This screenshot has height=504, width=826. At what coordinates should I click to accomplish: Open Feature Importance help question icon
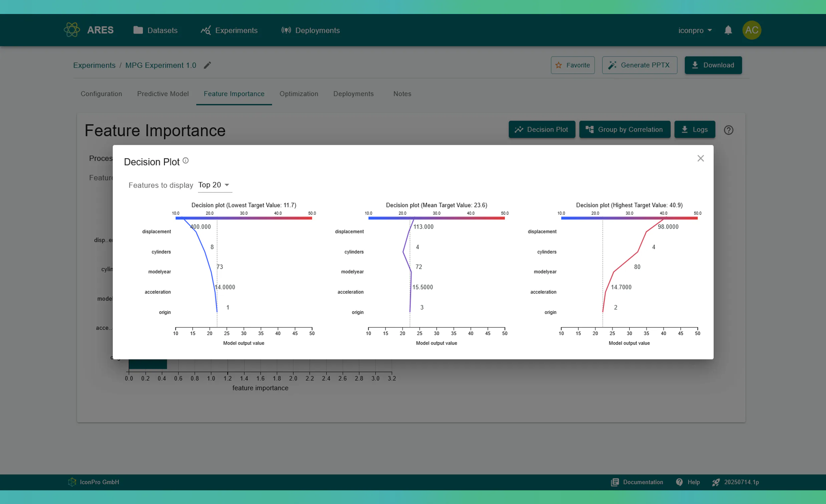click(729, 130)
